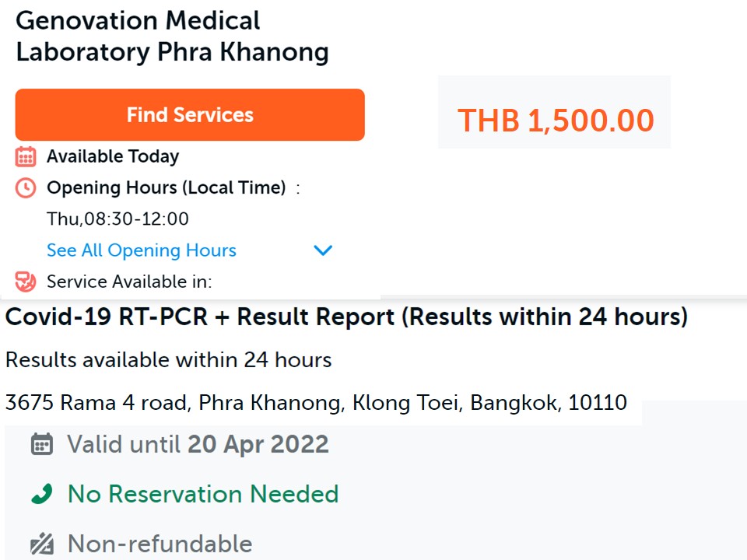Click the Non-refundable crossed-pencil icon
The image size is (747, 560).
pos(40,544)
